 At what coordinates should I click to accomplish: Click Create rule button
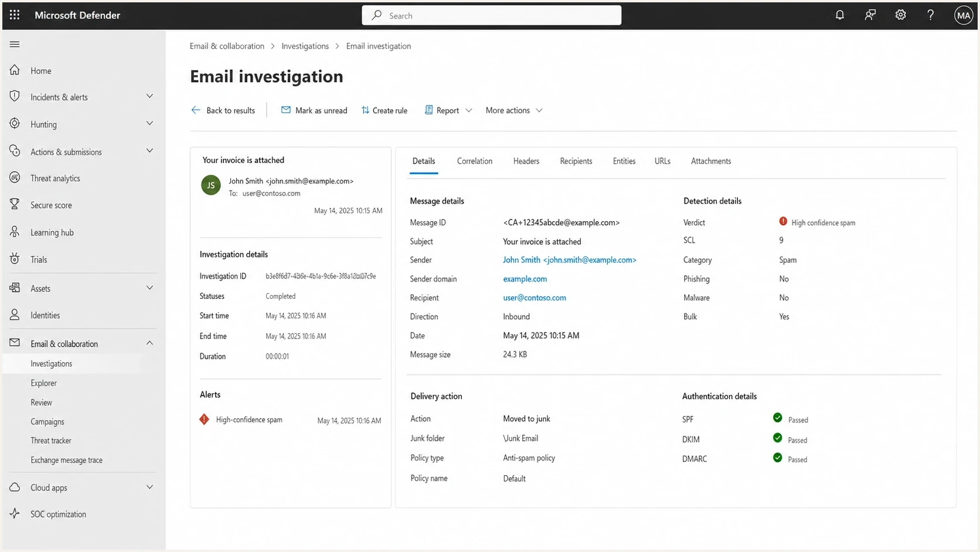(384, 110)
